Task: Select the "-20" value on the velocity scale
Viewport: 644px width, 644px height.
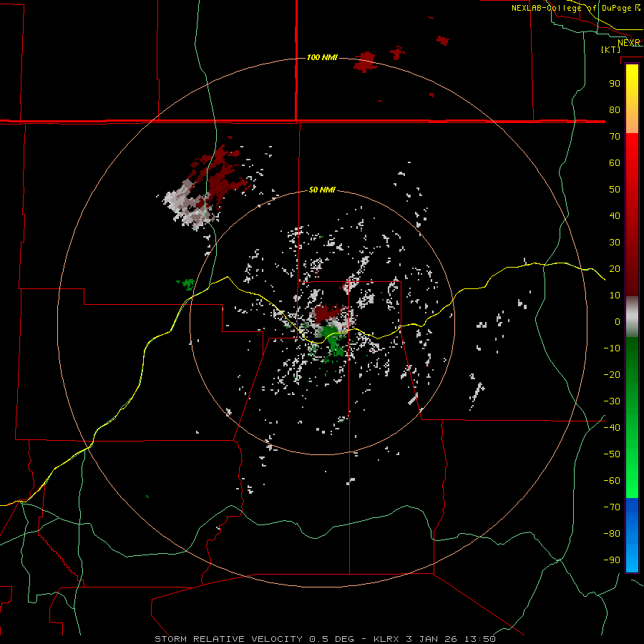Action: (612, 374)
